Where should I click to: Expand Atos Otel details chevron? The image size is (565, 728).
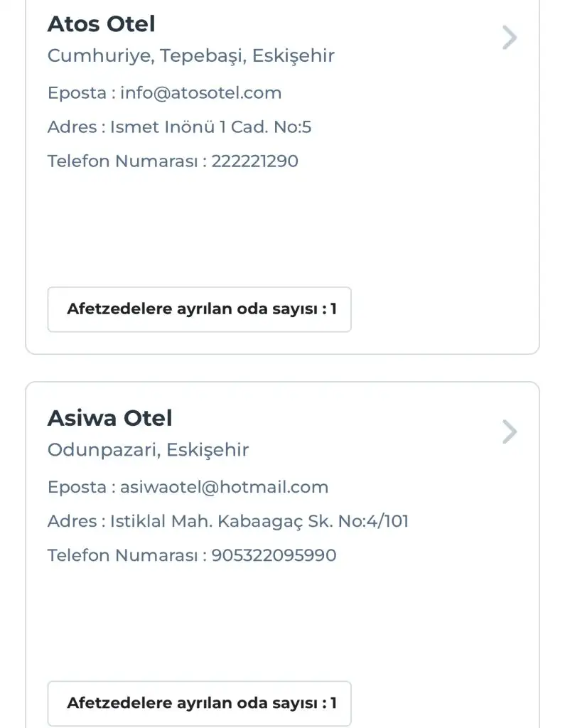point(509,38)
